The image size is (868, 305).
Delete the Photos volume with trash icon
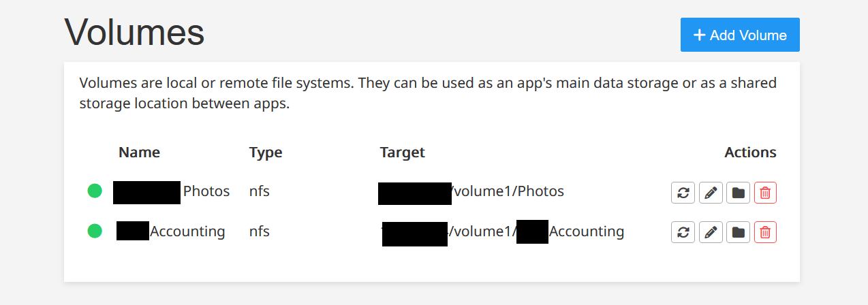(765, 193)
